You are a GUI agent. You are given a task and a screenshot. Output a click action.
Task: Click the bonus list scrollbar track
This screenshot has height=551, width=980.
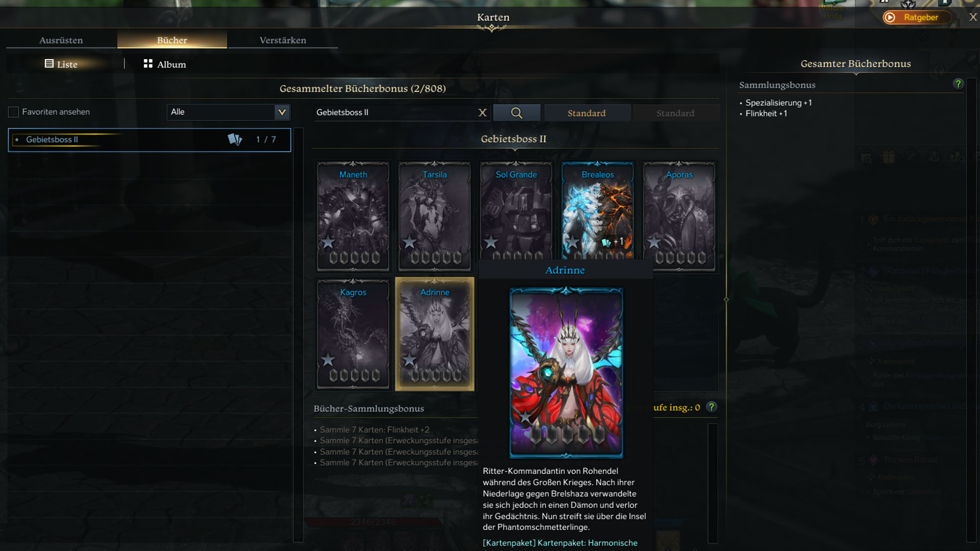coord(713,483)
